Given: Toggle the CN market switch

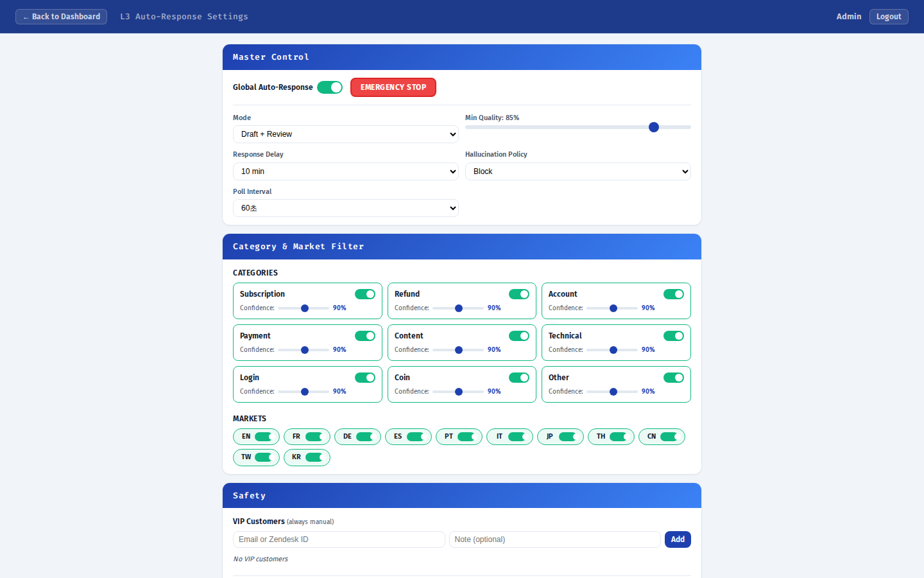Looking at the screenshot, I should point(669,437).
